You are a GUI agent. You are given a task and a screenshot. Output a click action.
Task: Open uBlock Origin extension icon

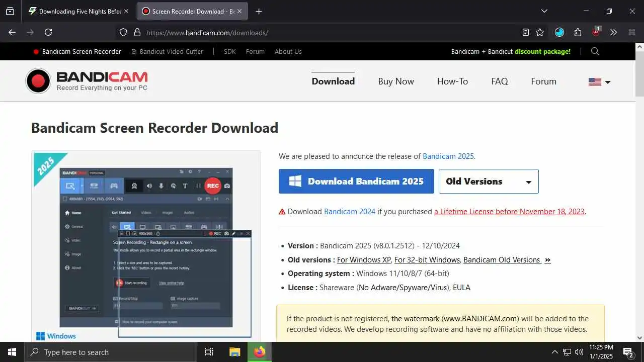[x=596, y=31]
